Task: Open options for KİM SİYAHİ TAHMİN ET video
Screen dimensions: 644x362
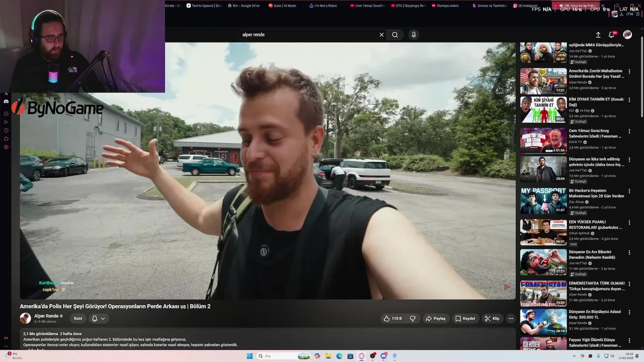Action: (629, 100)
